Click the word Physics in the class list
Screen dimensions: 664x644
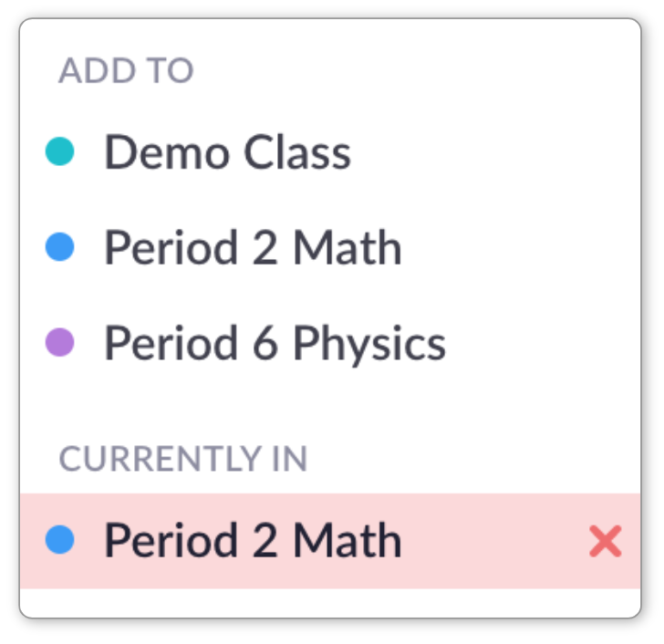368,344
